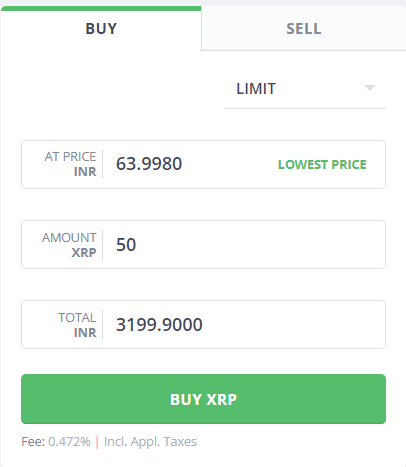The width and height of the screenshot is (406, 467).
Task: Click the 0.472% fee value
Action: (69, 442)
